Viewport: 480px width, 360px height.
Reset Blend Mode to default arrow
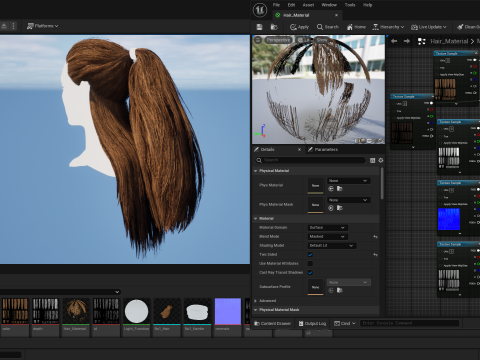375,237
